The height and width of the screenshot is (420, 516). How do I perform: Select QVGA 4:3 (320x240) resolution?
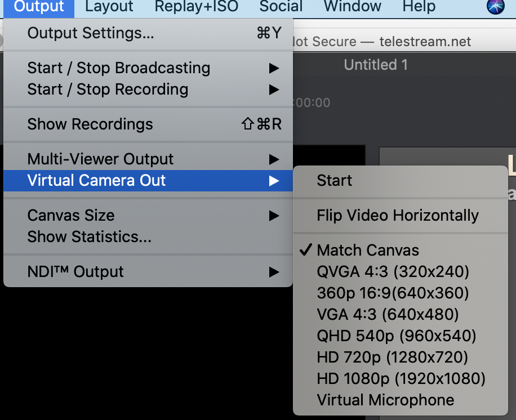tap(401, 272)
